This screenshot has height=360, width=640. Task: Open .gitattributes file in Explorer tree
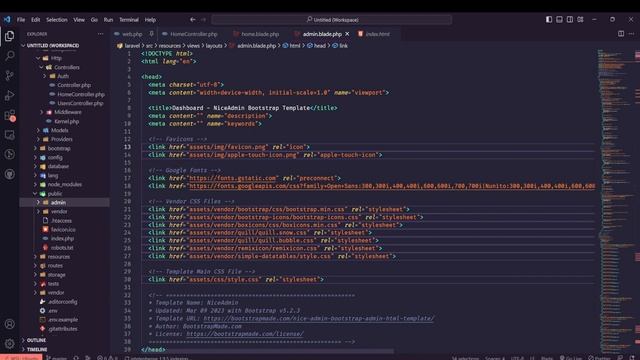62,329
